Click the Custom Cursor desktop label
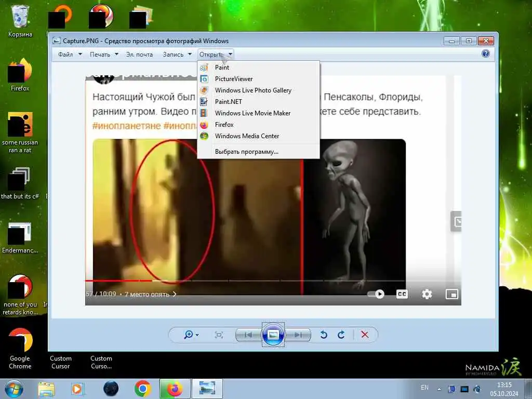 (61, 362)
